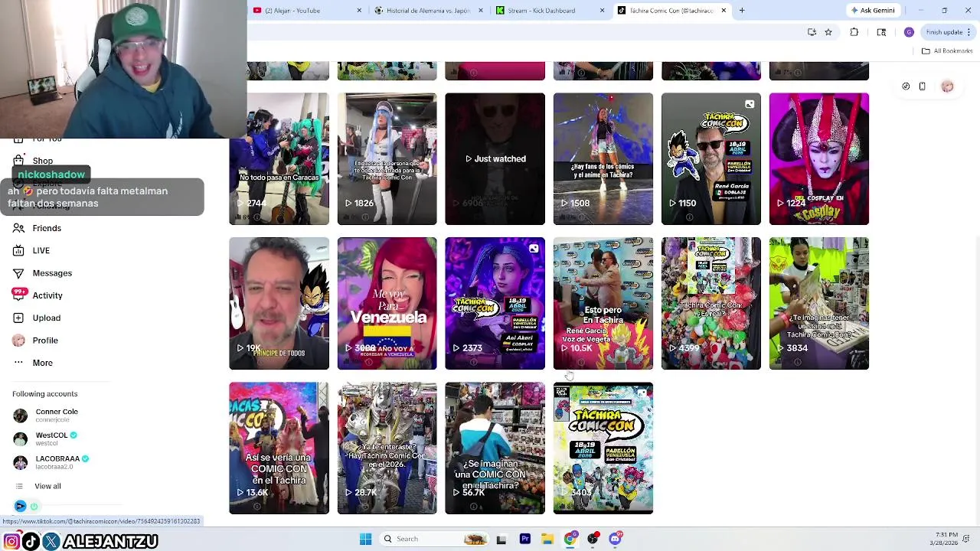980x551 pixels.
Task: Open the 'Just watched' video
Action: (495, 159)
